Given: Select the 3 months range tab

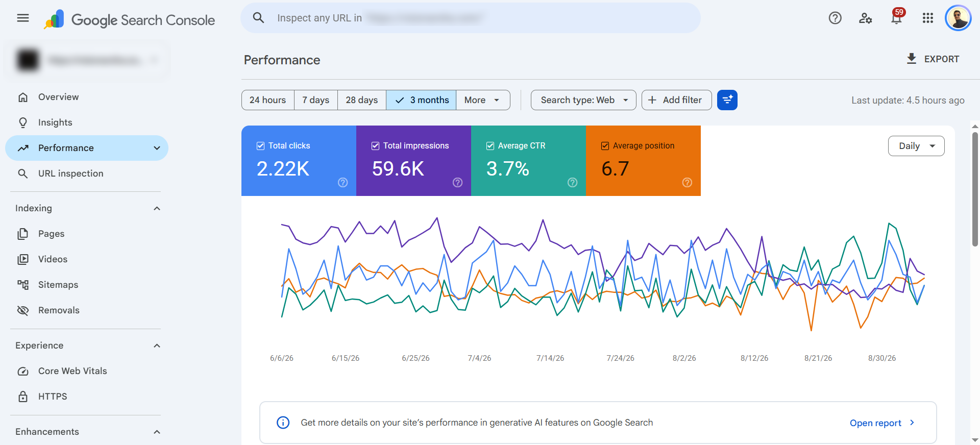Looking at the screenshot, I should tap(421, 100).
